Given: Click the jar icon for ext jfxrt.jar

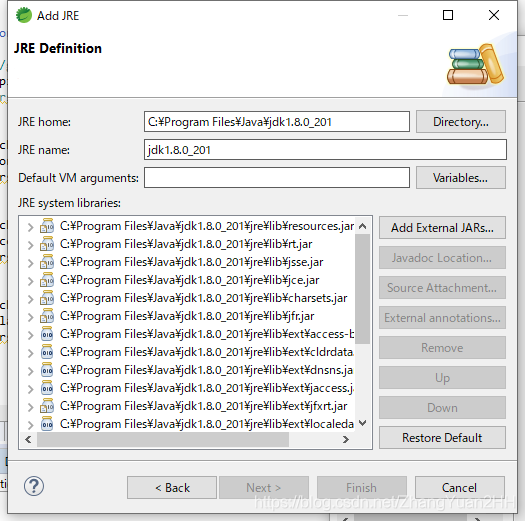Looking at the screenshot, I should [x=47, y=406].
